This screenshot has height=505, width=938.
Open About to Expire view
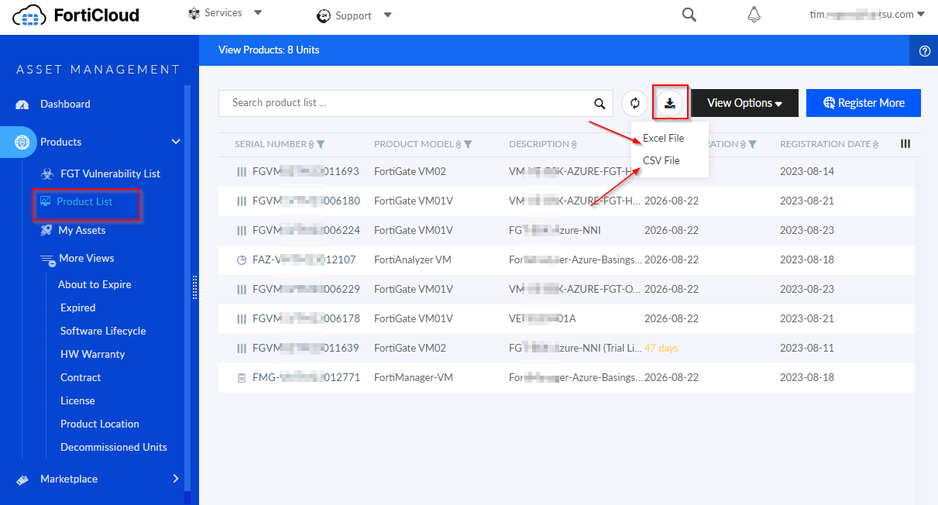pyautogui.click(x=95, y=285)
